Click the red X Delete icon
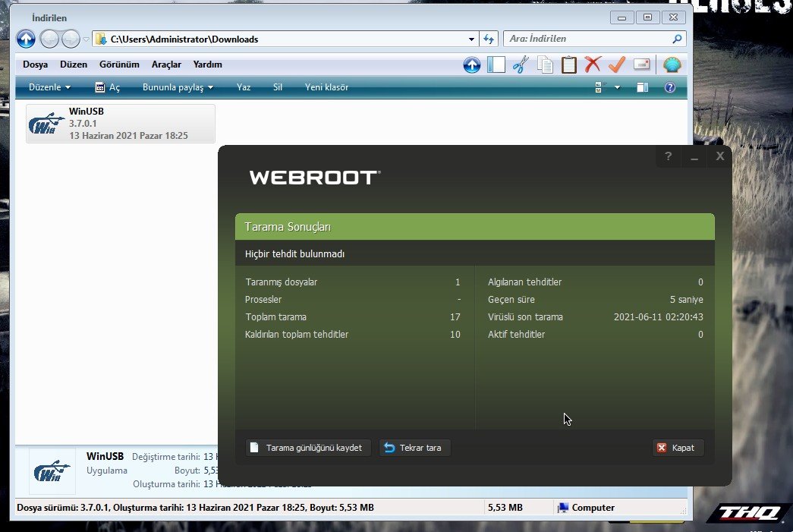The width and height of the screenshot is (793, 532). 593,65
